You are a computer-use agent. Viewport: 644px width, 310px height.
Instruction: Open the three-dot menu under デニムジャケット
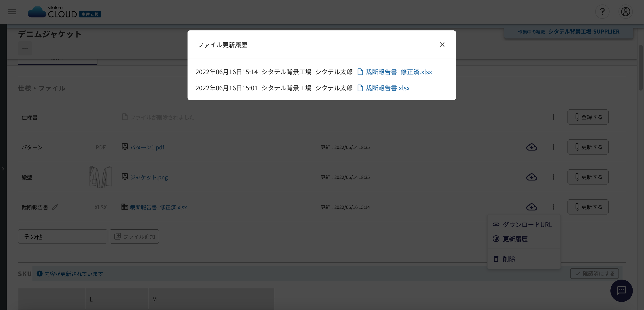[25, 48]
